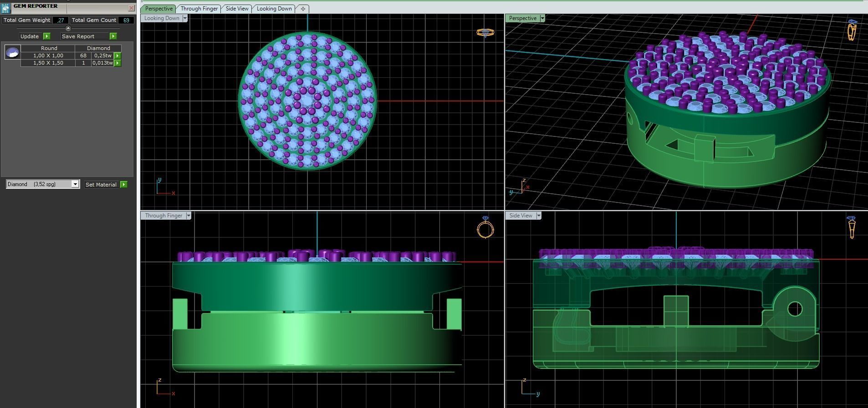Viewport: 868px width, 408px height.
Task: Switch to the Side View tab
Action: coord(237,9)
